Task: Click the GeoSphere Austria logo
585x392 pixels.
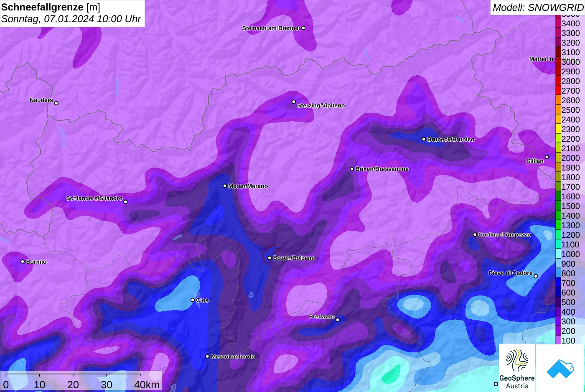Action: [x=517, y=368]
